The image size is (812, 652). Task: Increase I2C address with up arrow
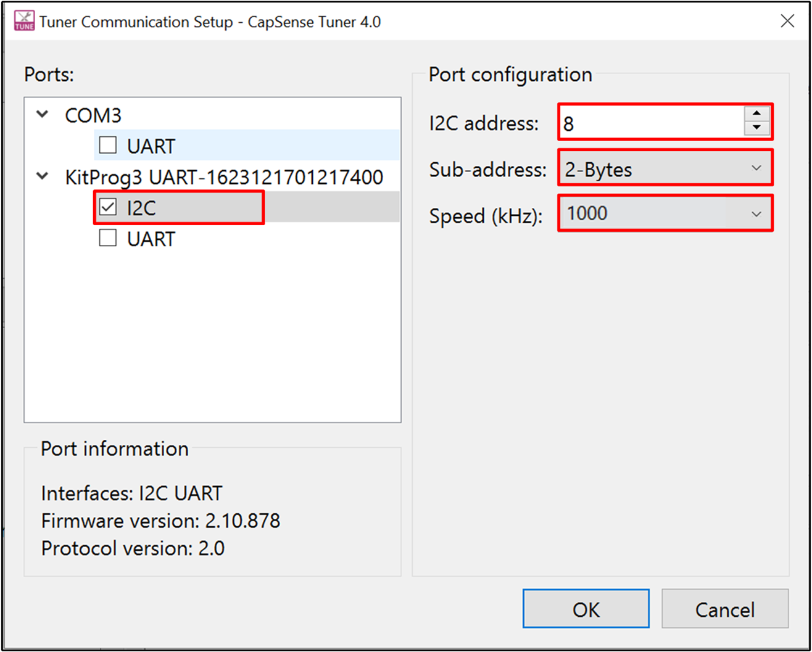(756, 114)
